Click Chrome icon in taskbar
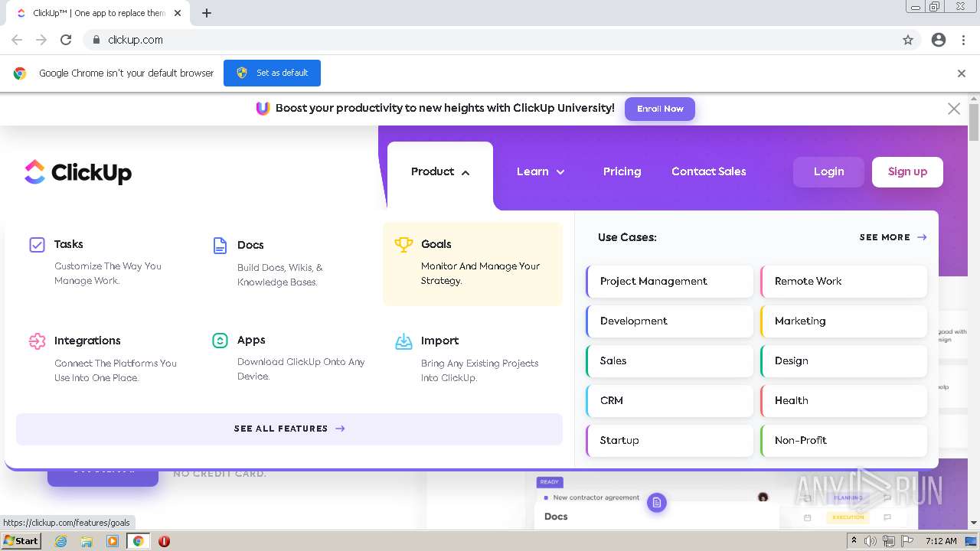980x551 pixels. click(x=139, y=541)
